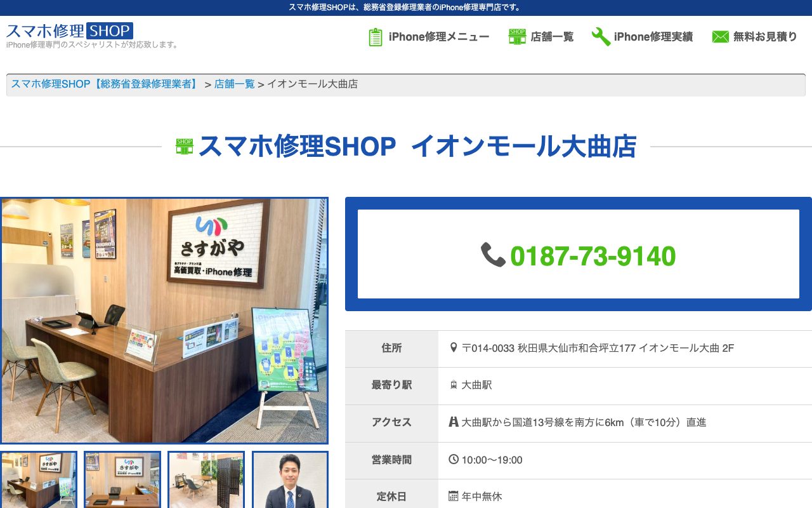
Task: Click the clipboard icon for iPhone修理メニュー
Action: pyautogui.click(x=376, y=37)
